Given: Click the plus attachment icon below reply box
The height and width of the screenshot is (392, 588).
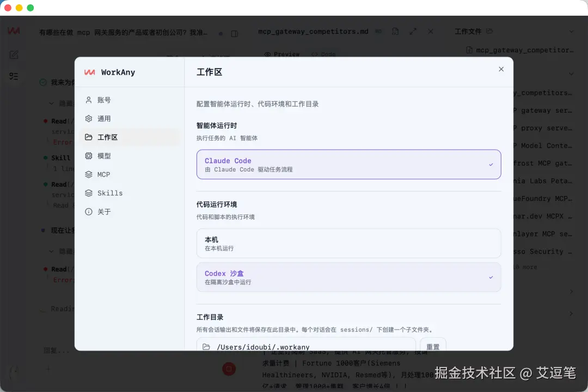Looking at the screenshot, I should point(48,369).
